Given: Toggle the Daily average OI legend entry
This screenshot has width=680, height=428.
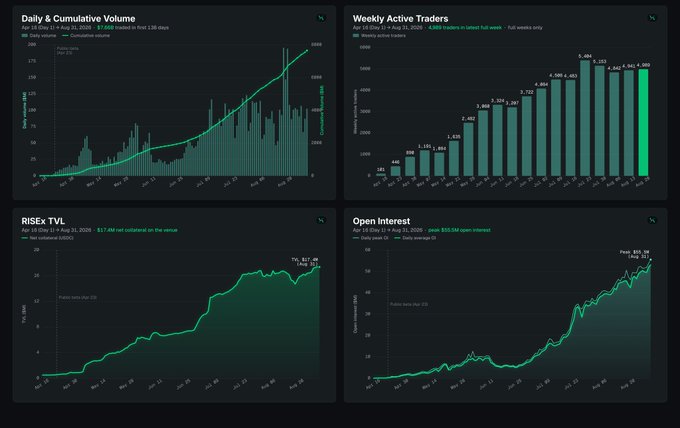Looking at the screenshot, I should 415,238.
